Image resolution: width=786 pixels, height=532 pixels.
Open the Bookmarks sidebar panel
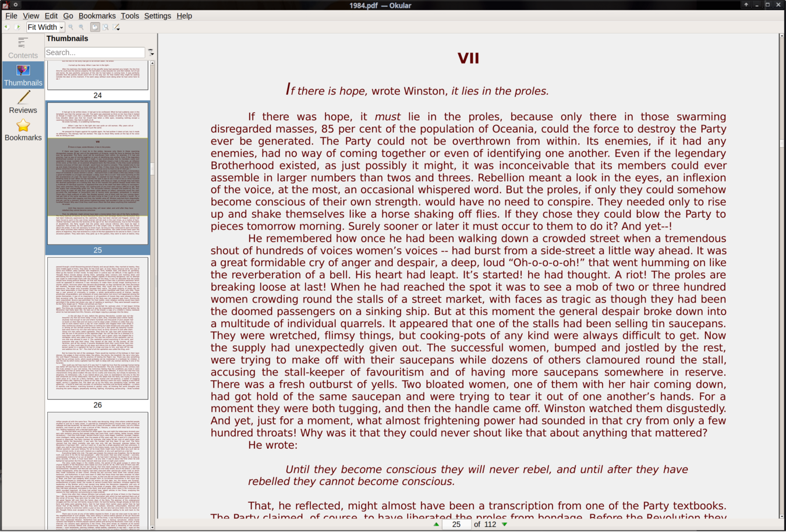click(23, 130)
